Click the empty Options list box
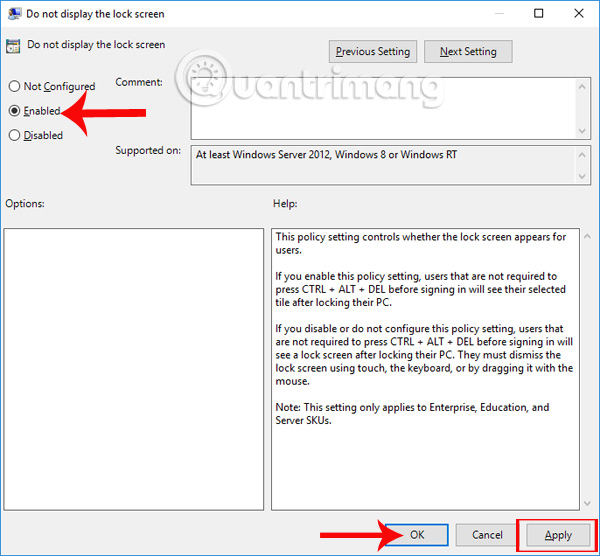Viewport: 600px width, 556px height. [134, 369]
